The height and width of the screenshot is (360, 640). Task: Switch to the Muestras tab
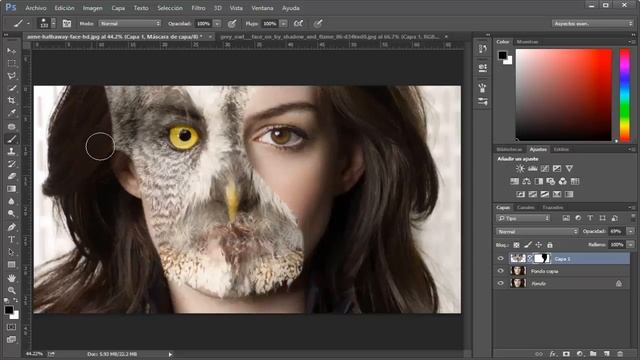tap(527, 42)
